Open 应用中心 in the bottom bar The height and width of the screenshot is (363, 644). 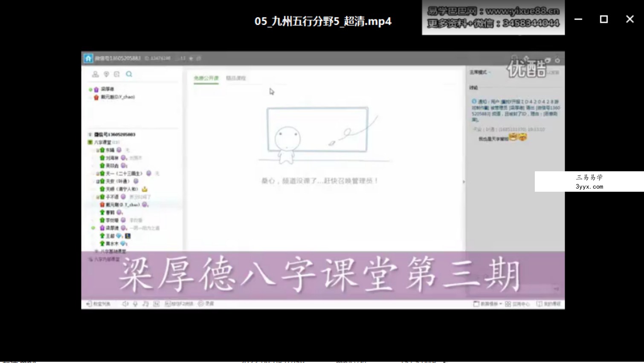517,304
